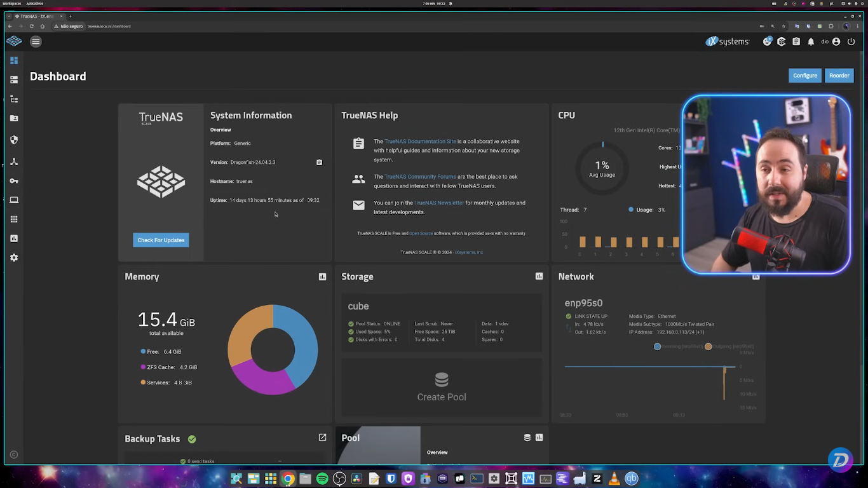Toggle the sidebar with the hamburger menu
The width and height of the screenshot is (868, 488).
coord(36,41)
